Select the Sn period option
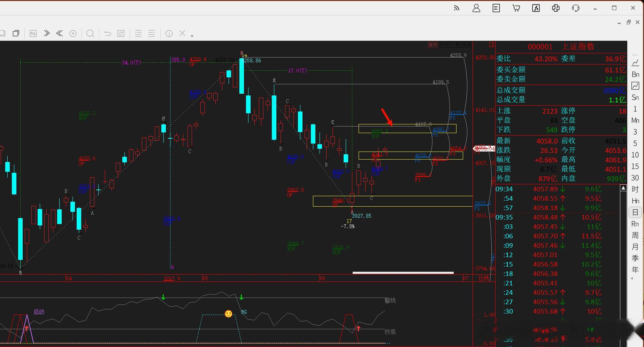The image size is (644, 347). [635, 97]
